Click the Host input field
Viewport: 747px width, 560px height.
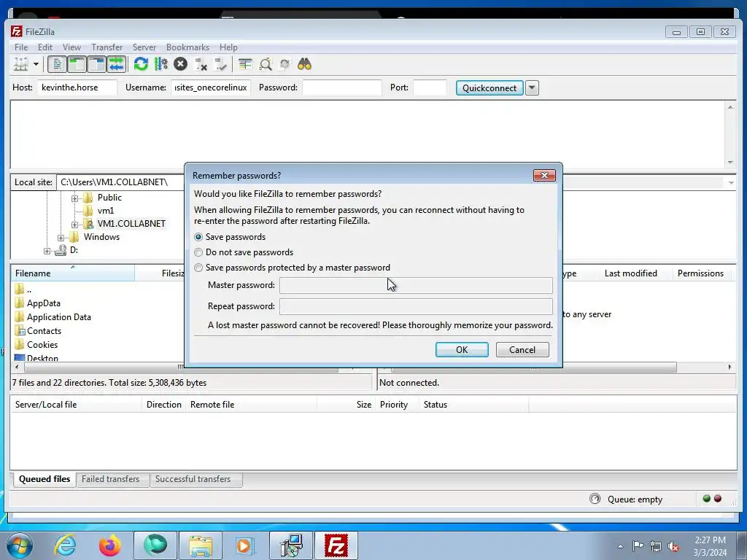(77, 87)
